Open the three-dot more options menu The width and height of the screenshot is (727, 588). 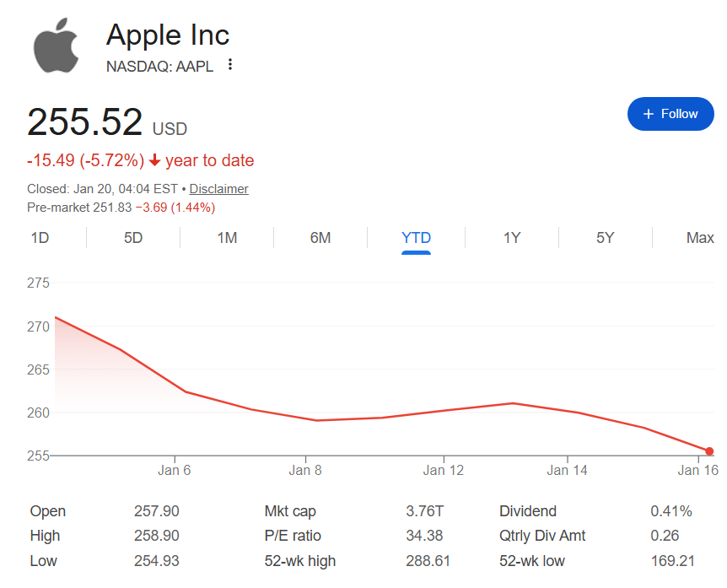click(x=230, y=65)
